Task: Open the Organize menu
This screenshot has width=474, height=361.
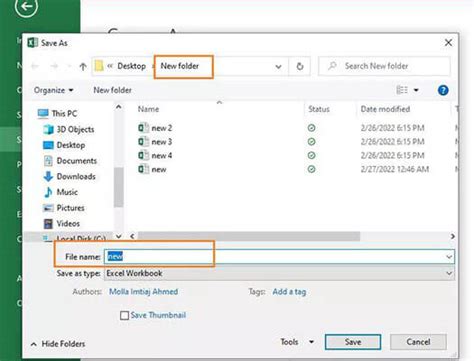Action: click(x=53, y=90)
